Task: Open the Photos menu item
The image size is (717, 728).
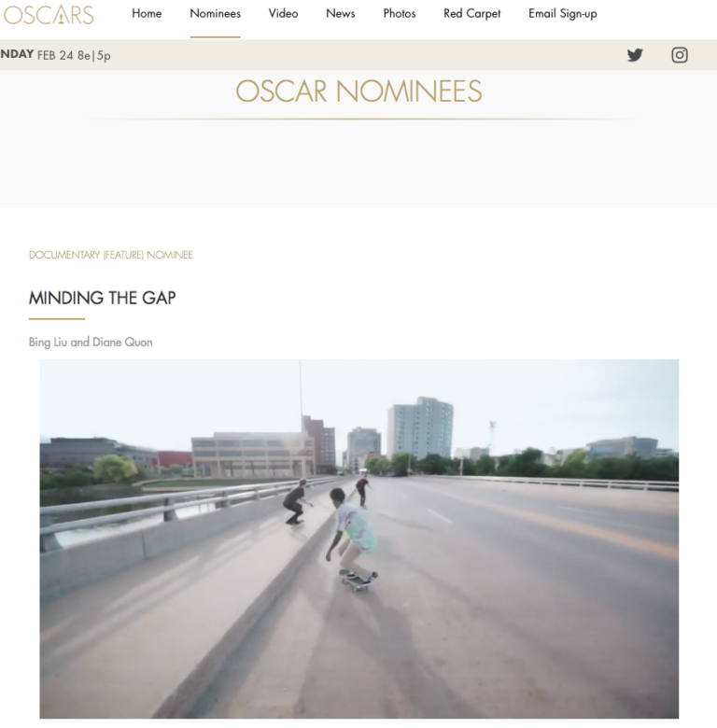Action: click(x=400, y=13)
